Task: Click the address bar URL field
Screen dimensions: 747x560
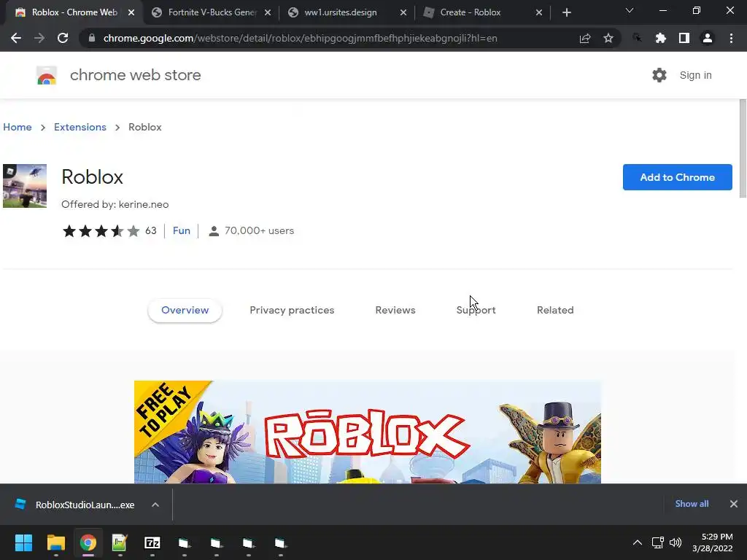Action: pos(300,38)
